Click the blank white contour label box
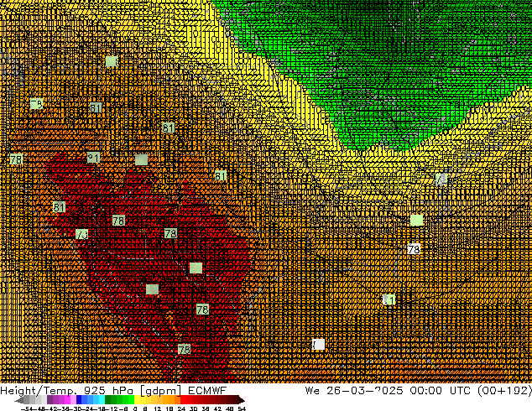Image resolution: width=532 pixels, height=411 pixels. point(318,345)
